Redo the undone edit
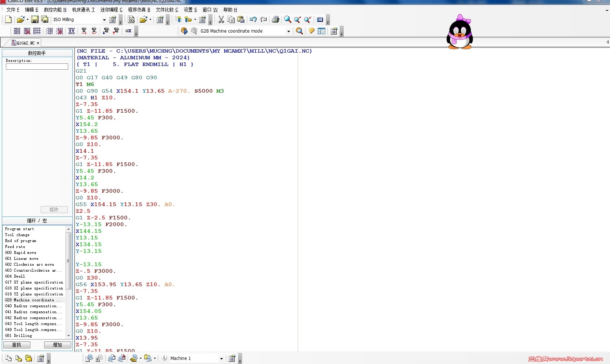 tap(264, 19)
